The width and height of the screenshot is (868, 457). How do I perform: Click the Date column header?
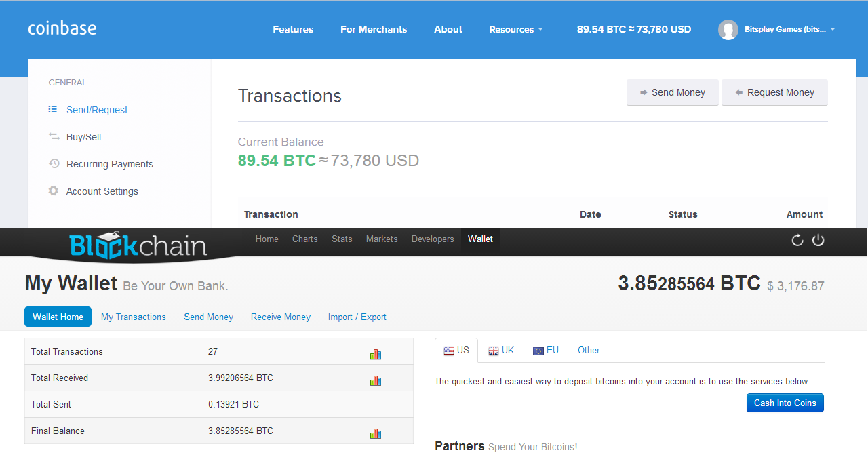point(591,214)
